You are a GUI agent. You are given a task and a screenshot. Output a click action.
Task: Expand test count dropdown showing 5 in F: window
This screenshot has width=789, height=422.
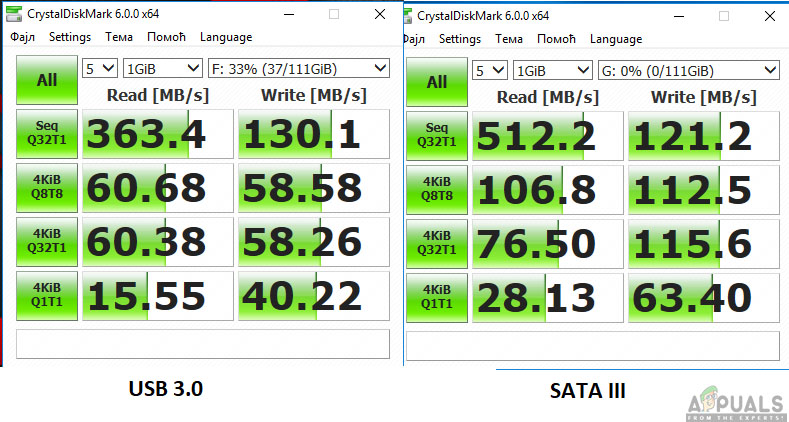coord(100,68)
